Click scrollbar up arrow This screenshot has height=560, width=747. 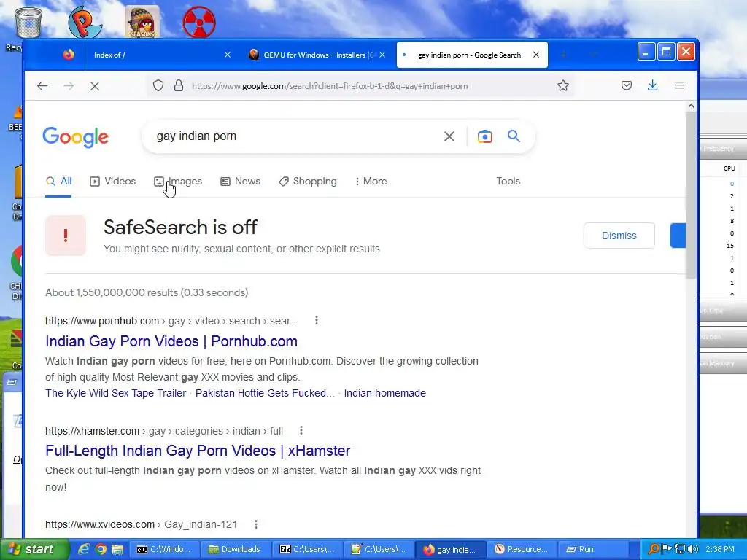coord(691,106)
